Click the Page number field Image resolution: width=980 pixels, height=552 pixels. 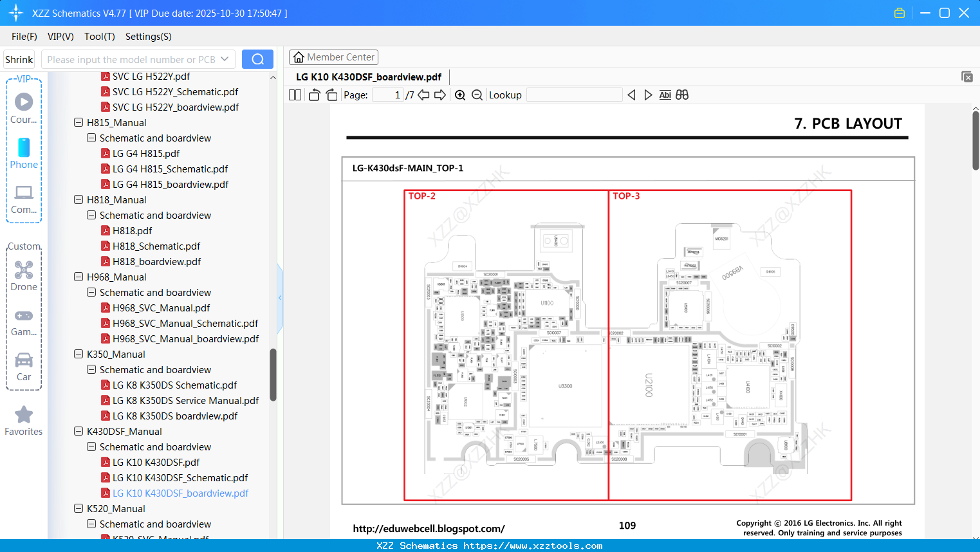coord(387,95)
